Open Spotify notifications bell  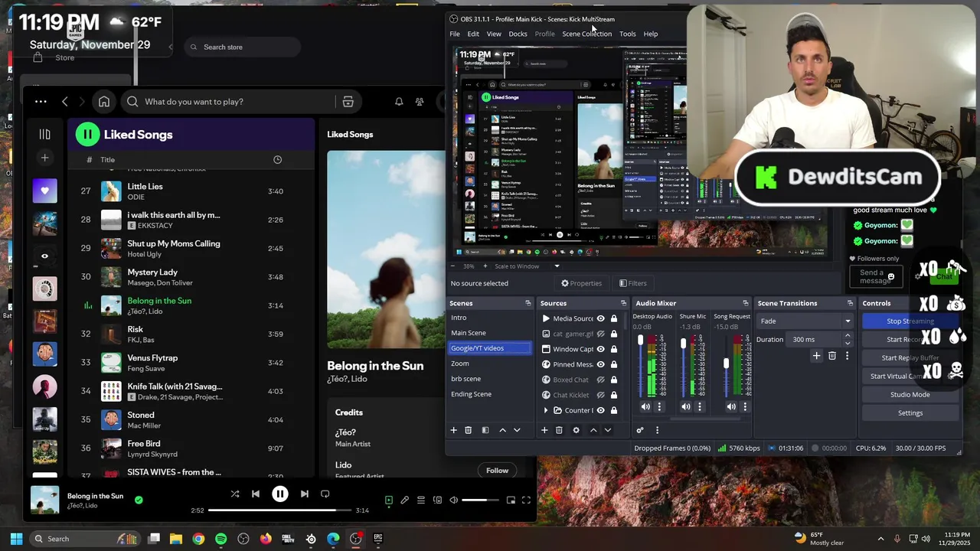(399, 101)
